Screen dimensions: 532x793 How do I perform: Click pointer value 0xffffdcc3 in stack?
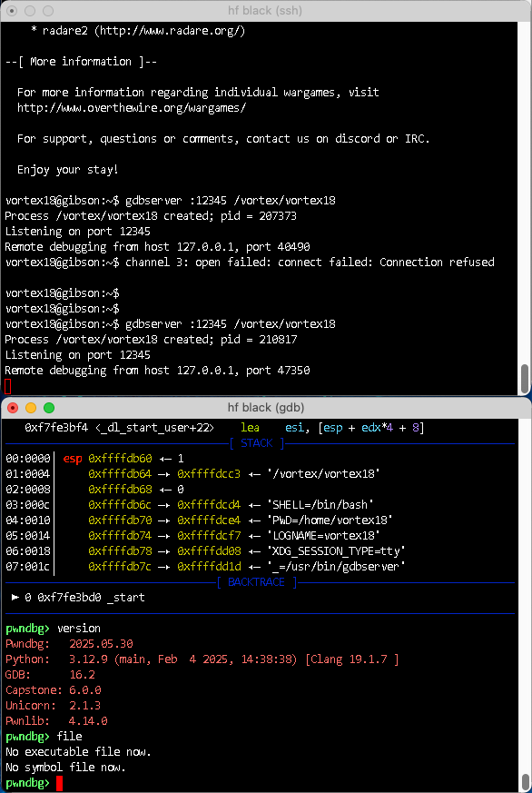tap(209, 474)
